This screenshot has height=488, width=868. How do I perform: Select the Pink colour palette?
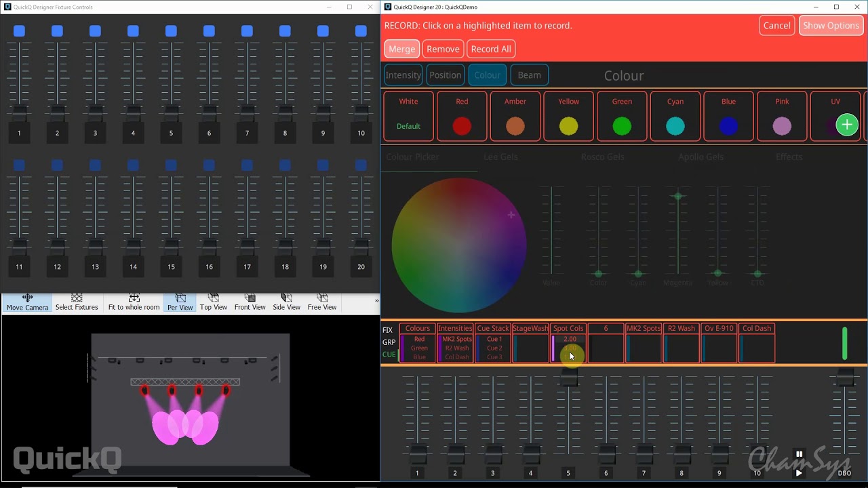782,116
